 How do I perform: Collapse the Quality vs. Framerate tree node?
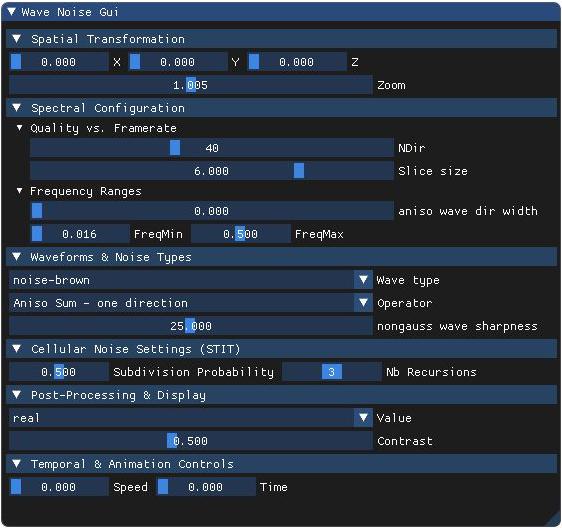click(x=19, y=128)
